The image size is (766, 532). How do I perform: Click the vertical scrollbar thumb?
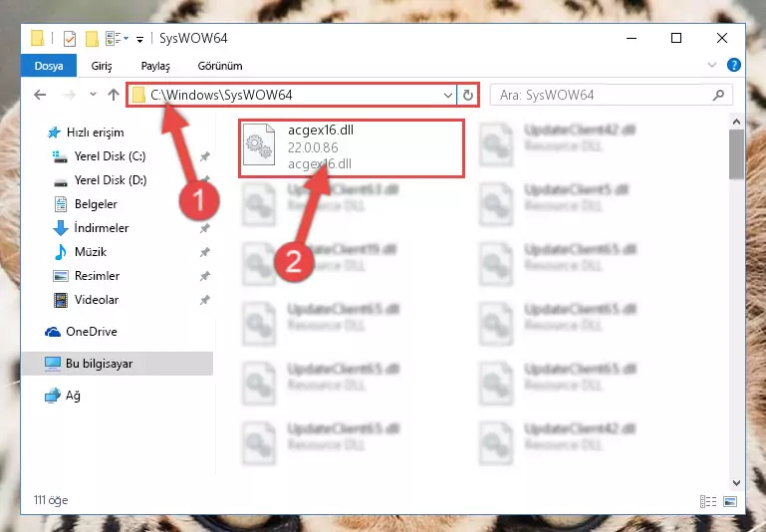[737, 154]
